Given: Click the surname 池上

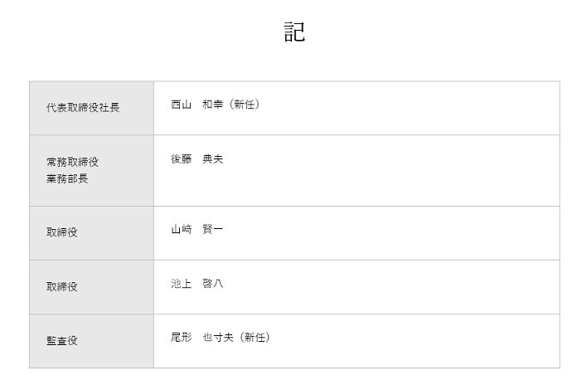Looking at the screenshot, I should coord(181,284).
